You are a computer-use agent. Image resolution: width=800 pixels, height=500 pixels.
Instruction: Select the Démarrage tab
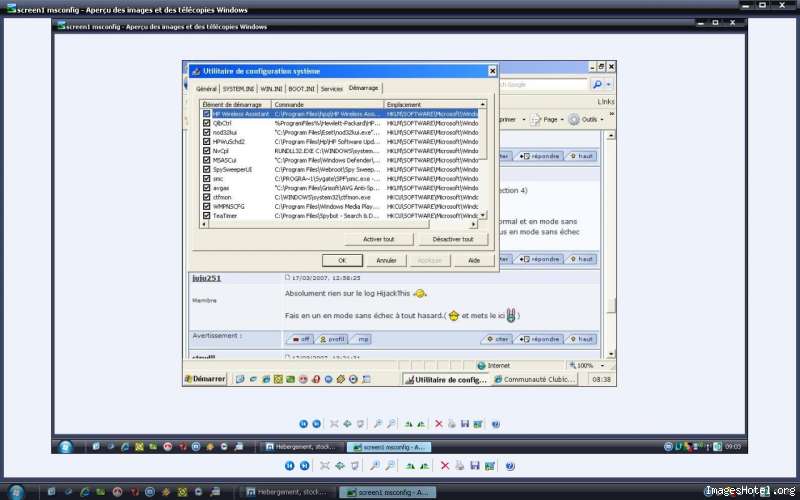[x=364, y=88]
